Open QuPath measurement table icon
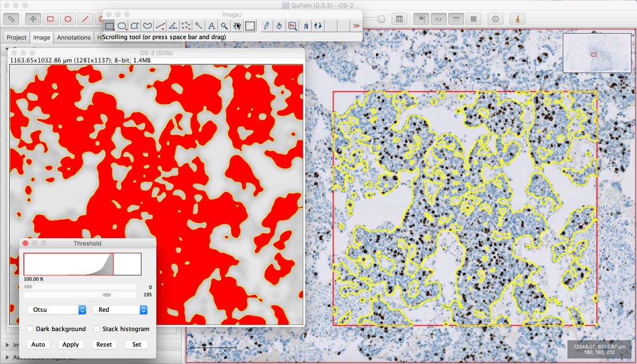This screenshot has width=637, height=364. tap(399, 19)
